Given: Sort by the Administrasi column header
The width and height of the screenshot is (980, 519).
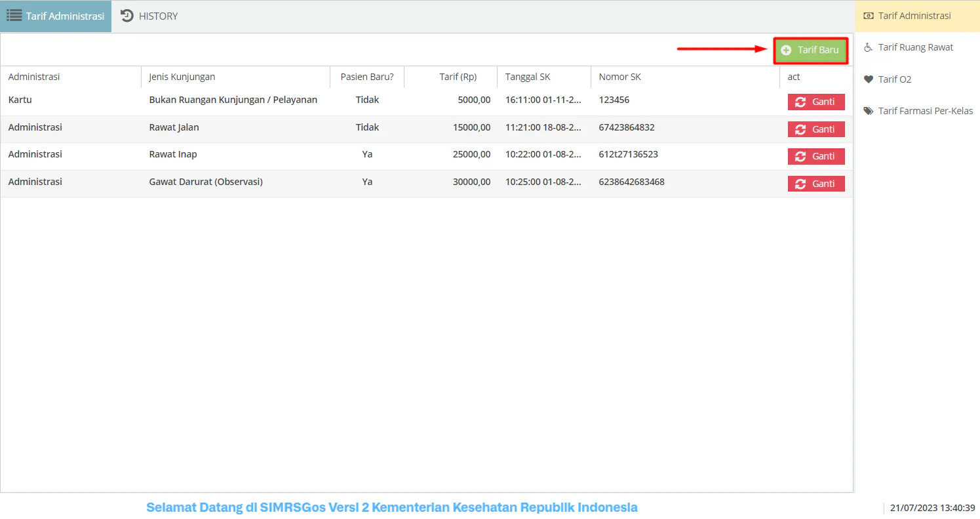Looking at the screenshot, I should coord(71,77).
